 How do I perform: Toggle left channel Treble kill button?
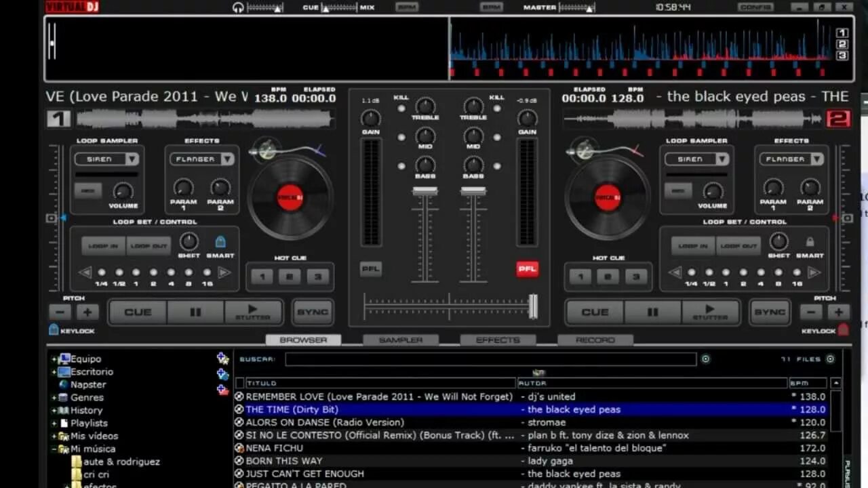[402, 108]
